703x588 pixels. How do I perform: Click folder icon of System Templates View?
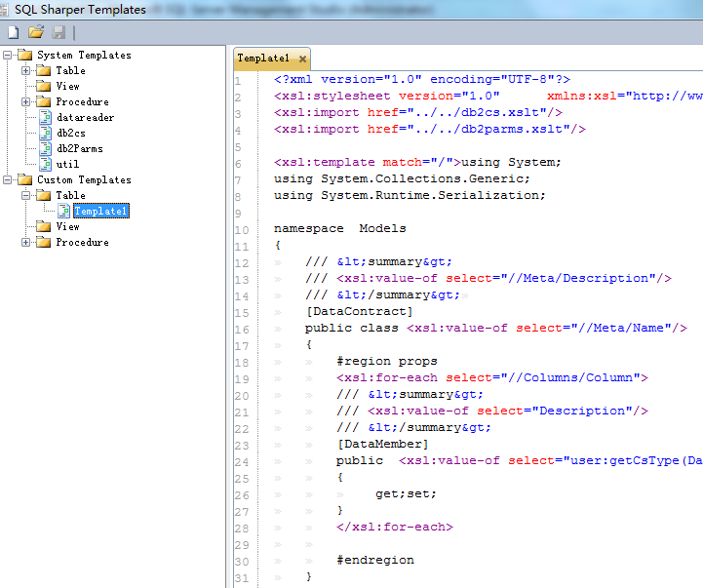click(44, 86)
